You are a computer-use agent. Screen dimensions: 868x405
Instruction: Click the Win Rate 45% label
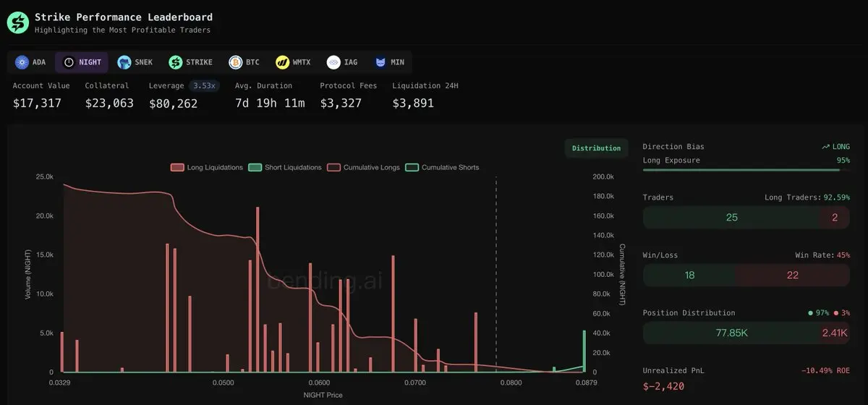(x=822, y=255)
